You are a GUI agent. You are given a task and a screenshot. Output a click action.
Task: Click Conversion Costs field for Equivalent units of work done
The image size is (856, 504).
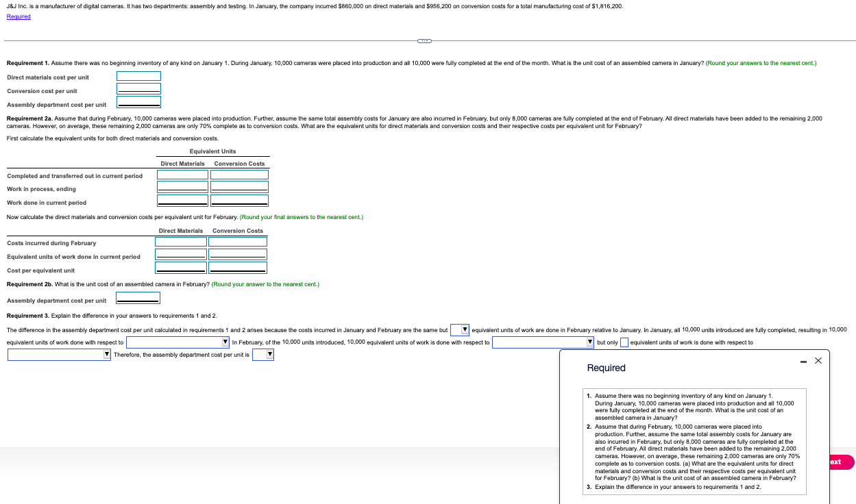pyautogui.click(x=238, y=254)
